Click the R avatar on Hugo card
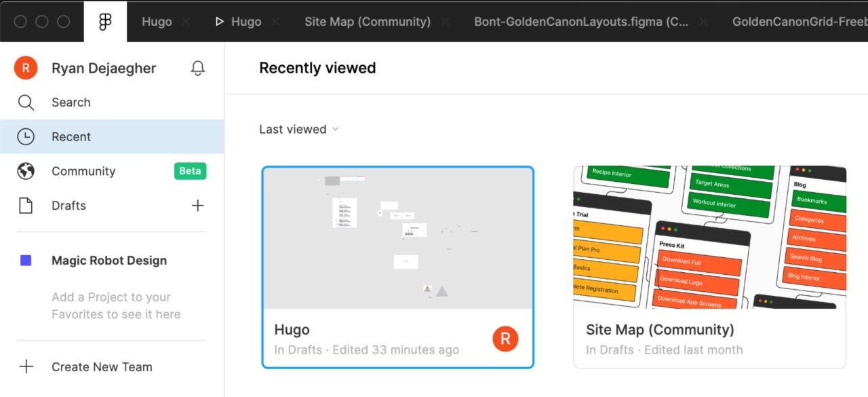Image resolution: width=868 pixels, height=397 pixels. click(x=505, y=339)
